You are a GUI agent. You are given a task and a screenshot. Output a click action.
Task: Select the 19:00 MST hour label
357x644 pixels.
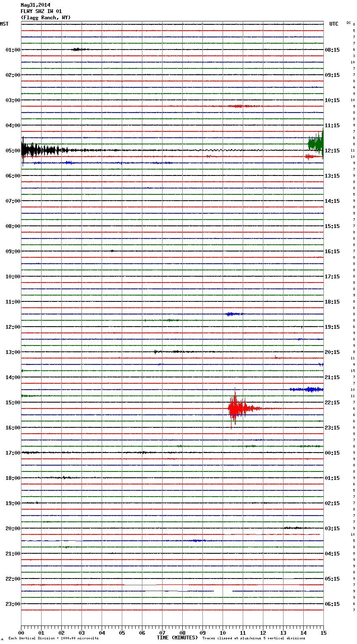(13, 503)
